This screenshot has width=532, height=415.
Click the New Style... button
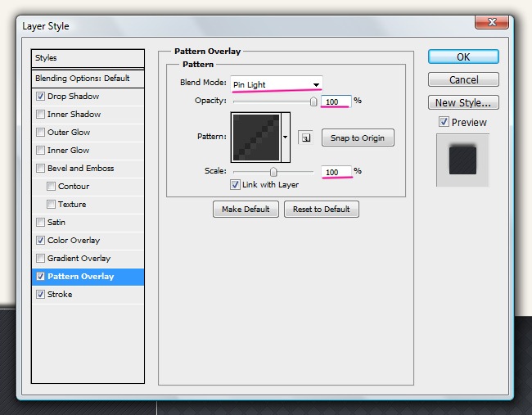463,103
